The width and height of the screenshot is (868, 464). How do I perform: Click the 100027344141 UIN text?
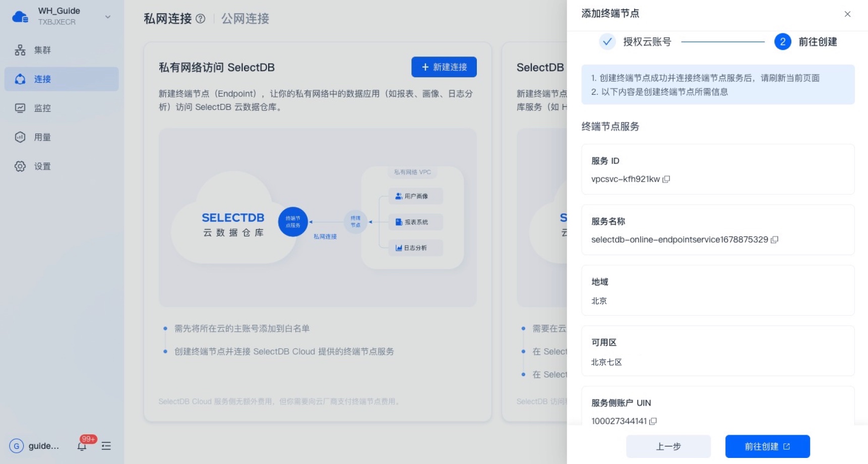click(x=619, y=421)
